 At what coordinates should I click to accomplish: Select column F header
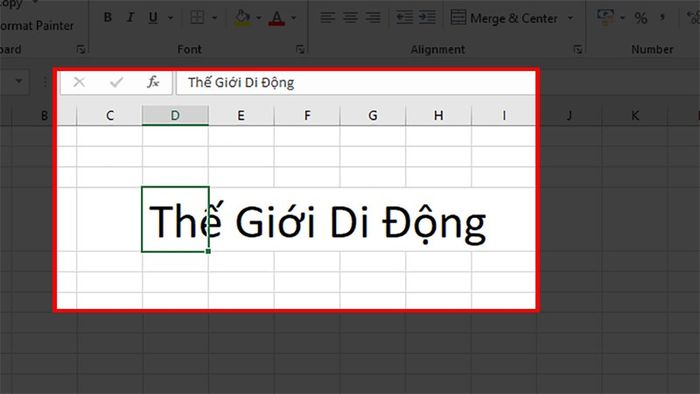(x=307, y=116)
